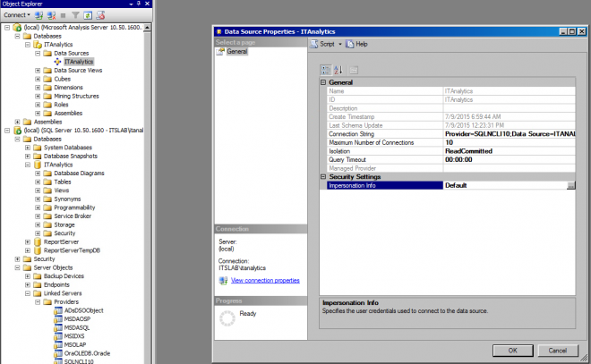Viewport: 591px width, 364px height.
Task: Click View connection properties link
Action: [x=265, y=281]
